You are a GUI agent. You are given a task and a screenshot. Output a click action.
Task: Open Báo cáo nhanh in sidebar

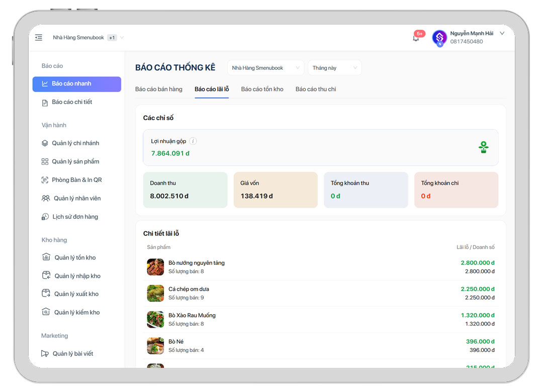pos(77,84)
